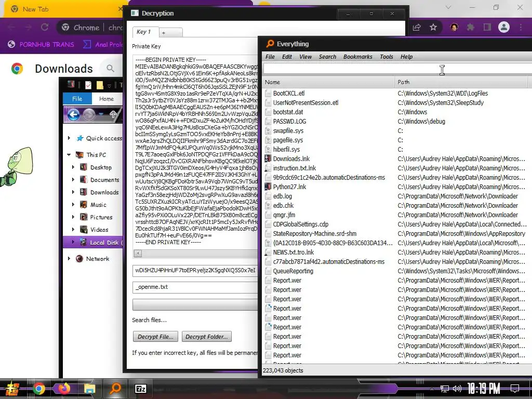The height and width of the screenshot is (399, 532).
Task: Expand Pictures node in Explorer
Action: (x=73, y=217)
